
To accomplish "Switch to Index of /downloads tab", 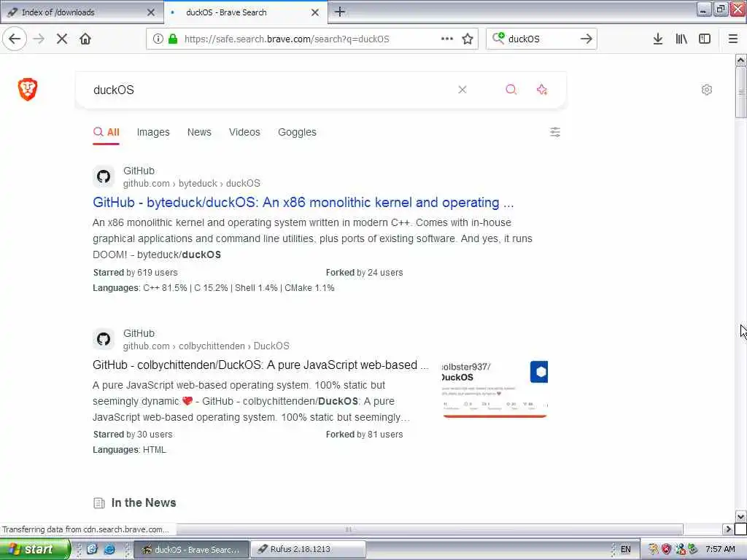I will pyautogui.click(x=81, y=12).
